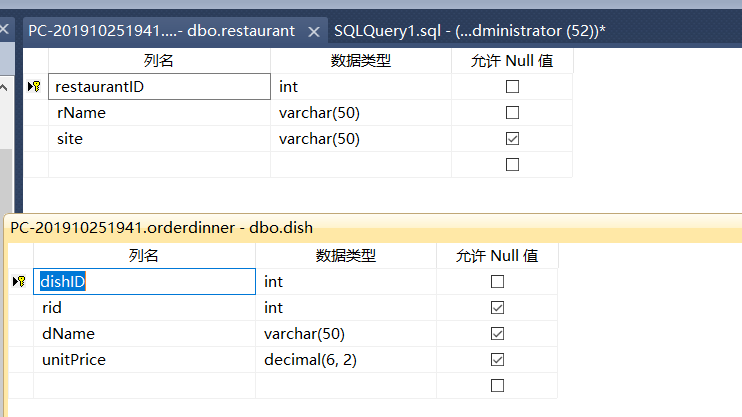This screenshot has height=417, width=742.
Task: Select the rName column name cell
Action: (x=159, y=113)
